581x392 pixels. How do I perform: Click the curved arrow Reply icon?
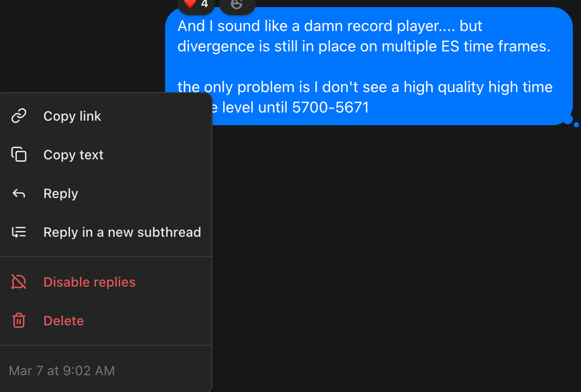[x=18, y=193]
